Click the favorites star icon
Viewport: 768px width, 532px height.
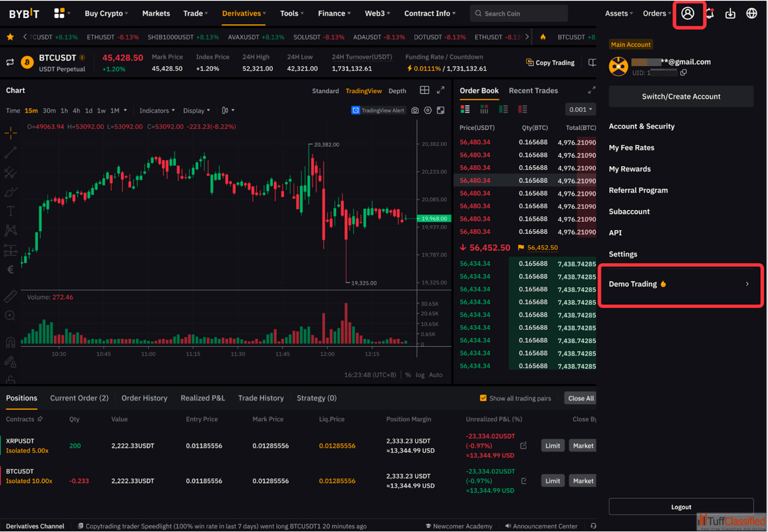click(x=10, y=37)
